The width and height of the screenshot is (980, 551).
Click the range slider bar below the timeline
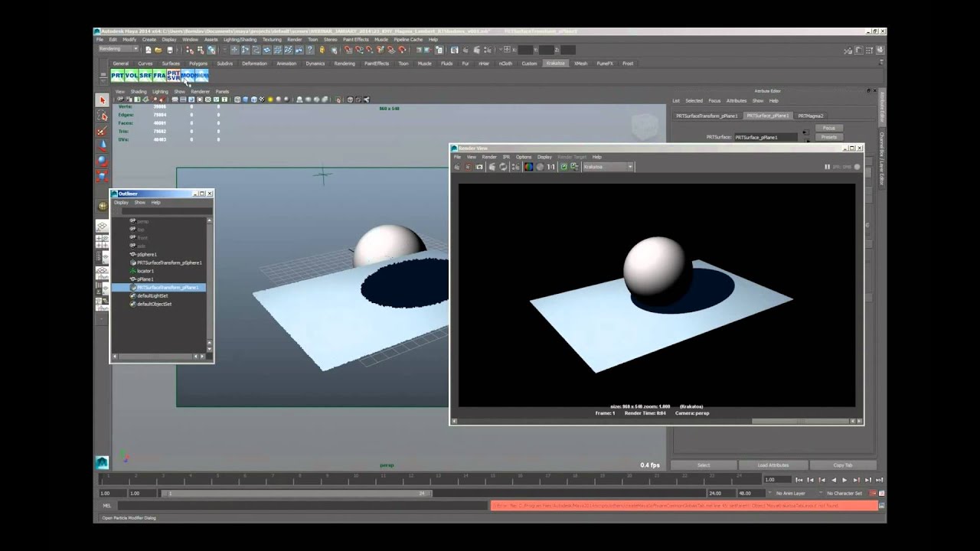[x=296, y=494]
